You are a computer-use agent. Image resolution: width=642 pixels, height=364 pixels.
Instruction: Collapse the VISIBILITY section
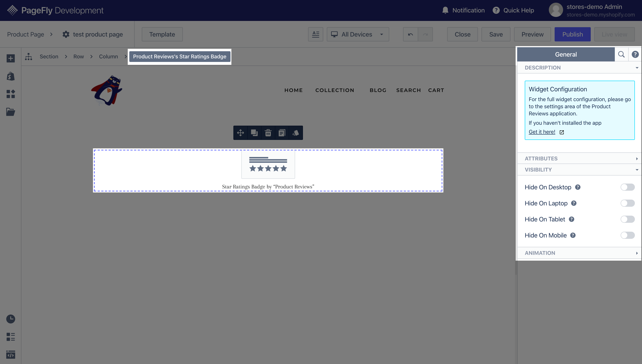click(579, 170)
